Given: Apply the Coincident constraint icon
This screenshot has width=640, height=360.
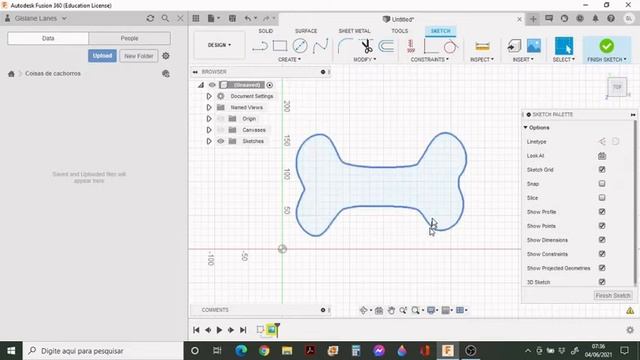Looking at the screenshot, I should click(x=431, y=47).
